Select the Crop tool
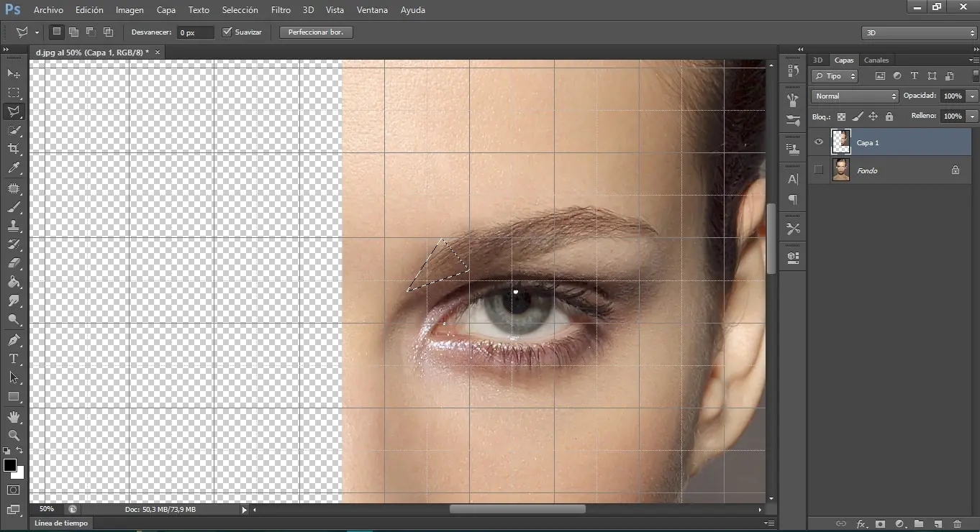Viewport: 980px width, 532px height. point(14,150)
